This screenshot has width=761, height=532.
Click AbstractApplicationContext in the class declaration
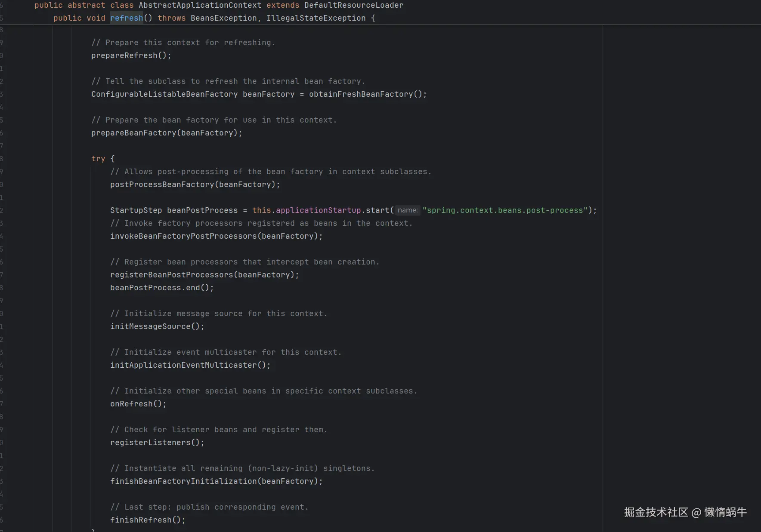(x=200, y=5)
